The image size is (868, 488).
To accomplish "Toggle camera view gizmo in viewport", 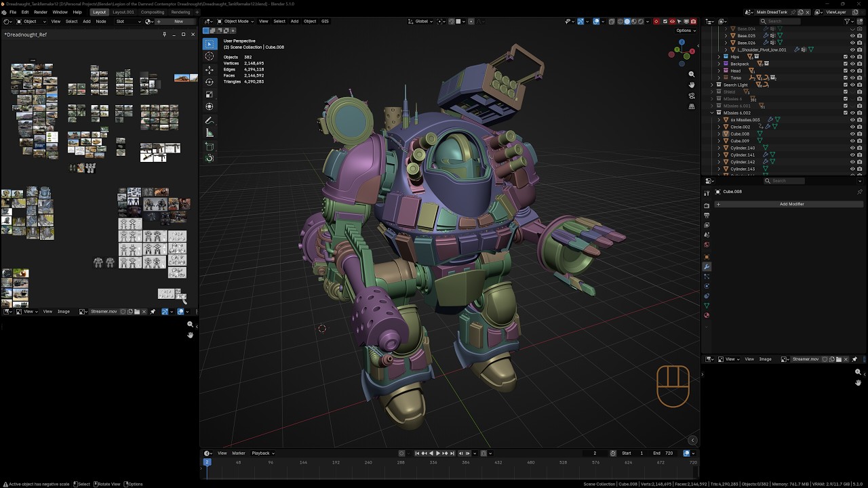I will [692, 96].
